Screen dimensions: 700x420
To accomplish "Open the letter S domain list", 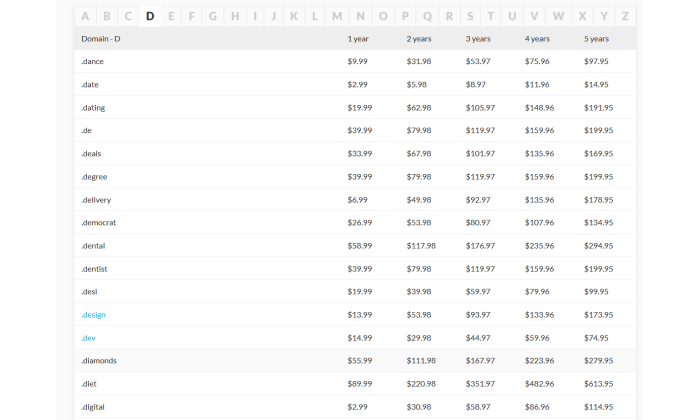I will 470,17.
